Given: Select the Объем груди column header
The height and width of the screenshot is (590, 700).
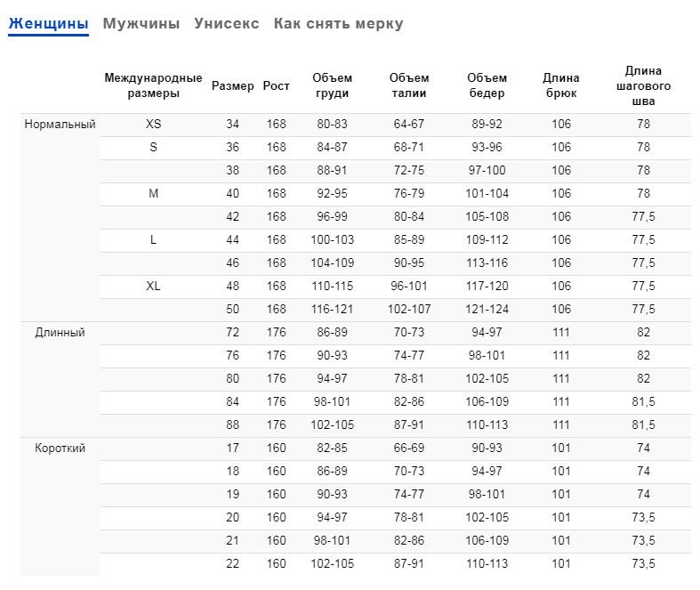Looking at the screenshot, I should coord(333,85).
